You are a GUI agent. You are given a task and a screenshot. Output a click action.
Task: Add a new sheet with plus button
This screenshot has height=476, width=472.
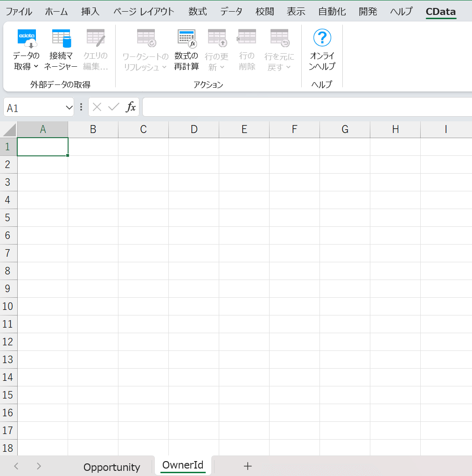[248, 466]
